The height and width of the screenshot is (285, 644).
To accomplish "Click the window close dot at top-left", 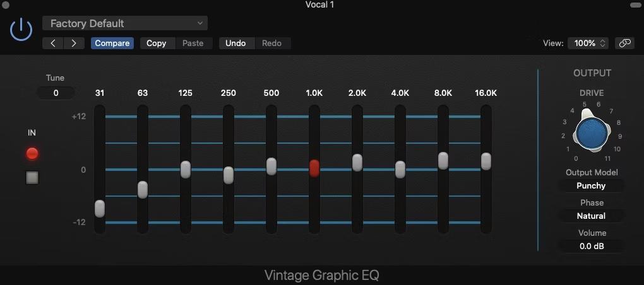I will 6,4.
